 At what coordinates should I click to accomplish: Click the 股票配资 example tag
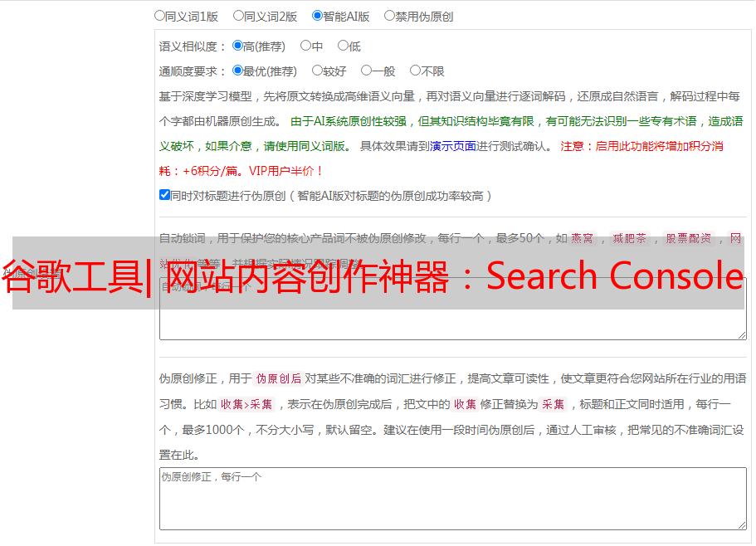coord(689,238)
